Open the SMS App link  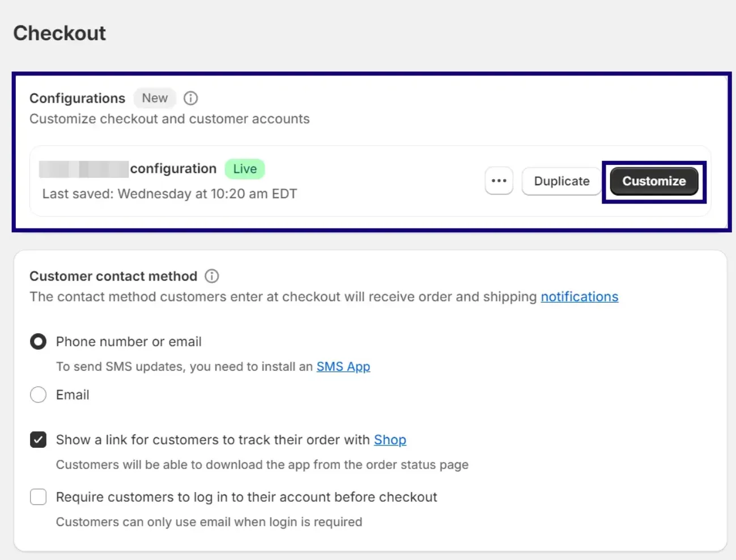[343, 367]
